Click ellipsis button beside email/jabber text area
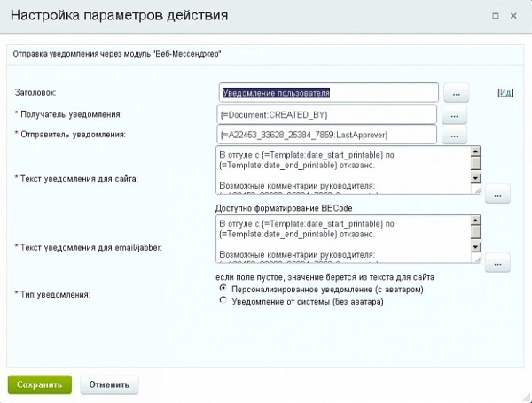Viewport: 532px width, 403px height. pyautogui.click(x=497, y=262)
